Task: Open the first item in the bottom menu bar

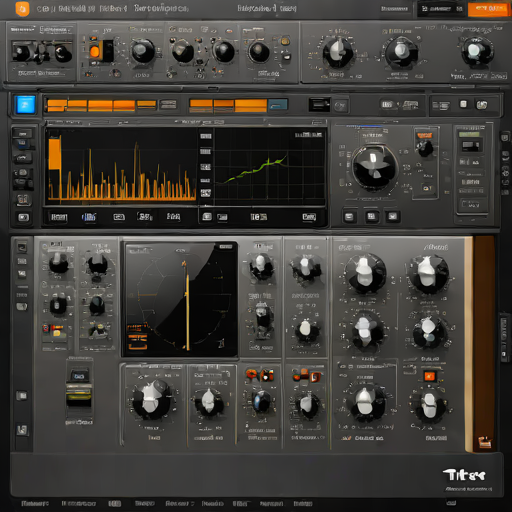Action: point(35,503)
